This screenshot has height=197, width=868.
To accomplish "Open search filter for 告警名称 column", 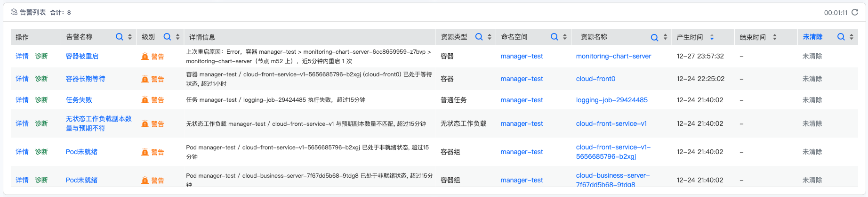I will point(120,37).
